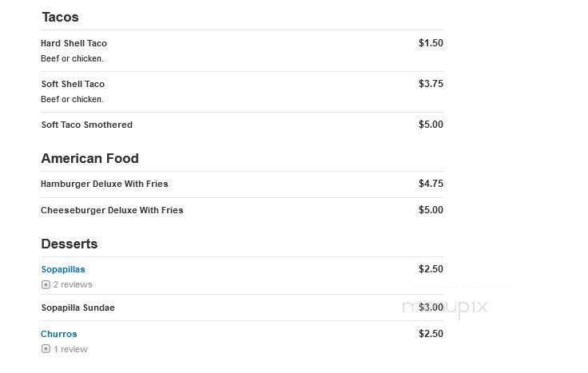The width and height of the screenshot is (588, 373).
Task: Click the menupix watermark logo
Action: [x=445, y=308]
